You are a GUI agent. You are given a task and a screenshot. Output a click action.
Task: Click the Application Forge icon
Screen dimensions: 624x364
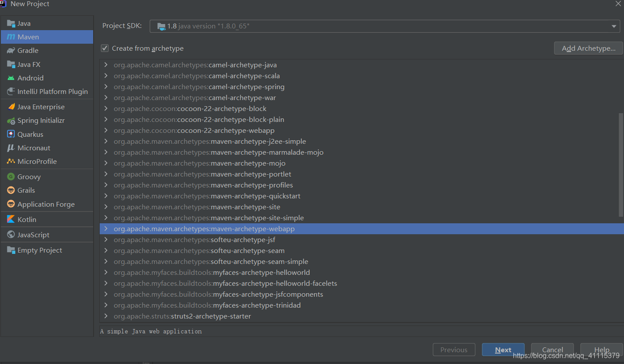tap(11, 204)
